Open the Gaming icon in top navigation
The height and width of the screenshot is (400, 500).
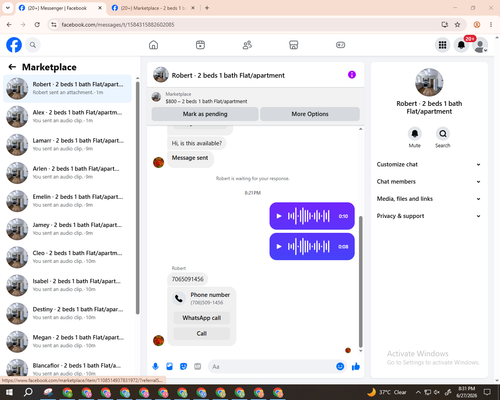click(x=340, y=45)
